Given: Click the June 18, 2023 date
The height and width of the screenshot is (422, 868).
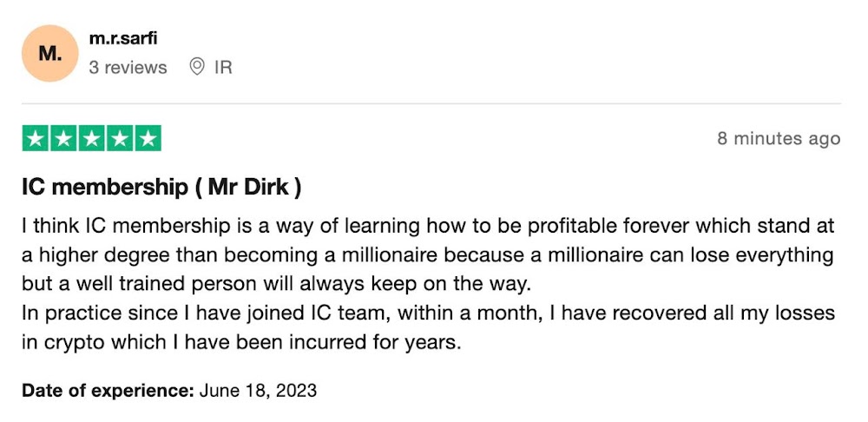Looking at the screenshot, I should [x=258, y=391].
